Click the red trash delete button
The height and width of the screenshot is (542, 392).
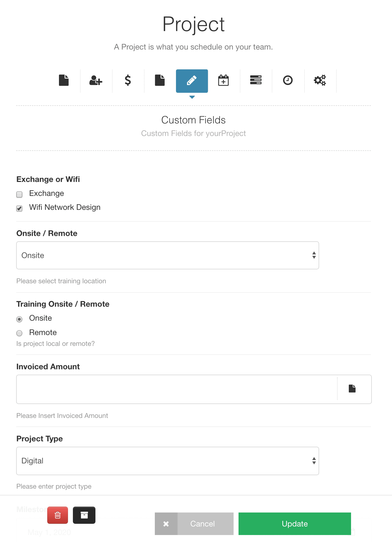(58, 515)
